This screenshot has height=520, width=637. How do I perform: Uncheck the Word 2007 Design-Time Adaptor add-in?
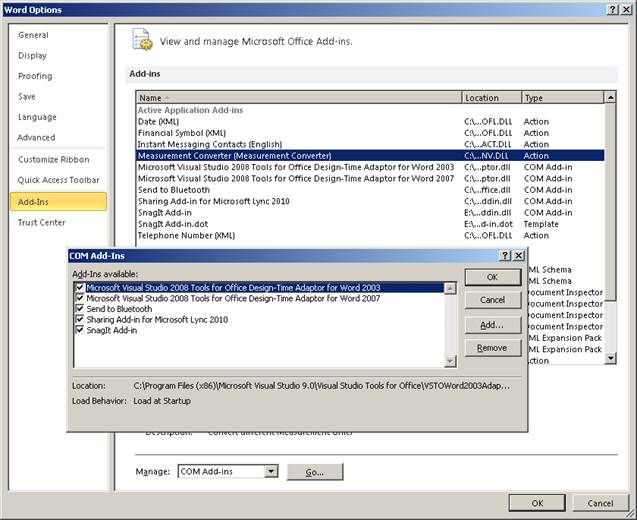tap(80, 298)
